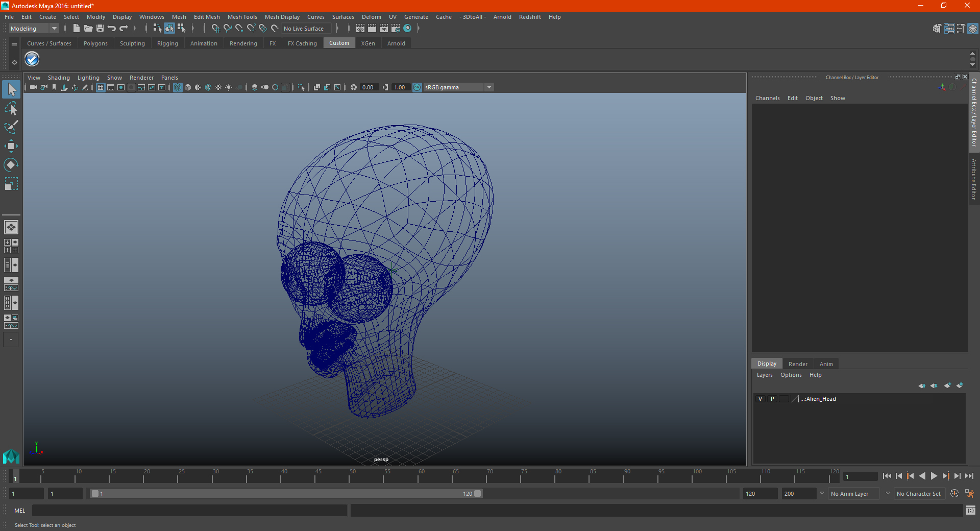Move selected layer up in list

(922, 385)
